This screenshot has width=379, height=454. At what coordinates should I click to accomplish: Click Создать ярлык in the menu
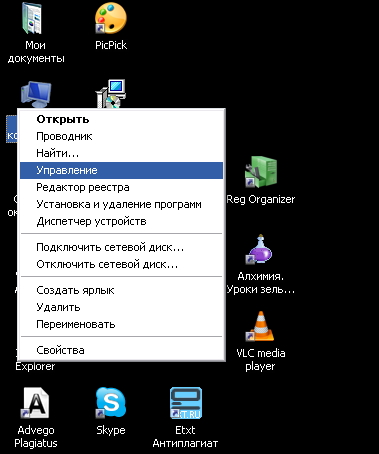pyautogui.click(x=121, y=290)
